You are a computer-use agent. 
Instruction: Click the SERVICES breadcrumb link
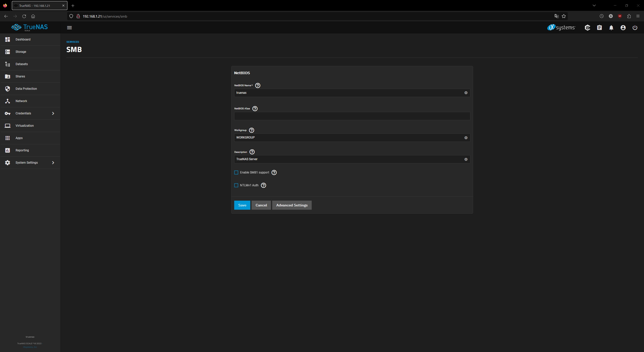click(x=72, y=42)
